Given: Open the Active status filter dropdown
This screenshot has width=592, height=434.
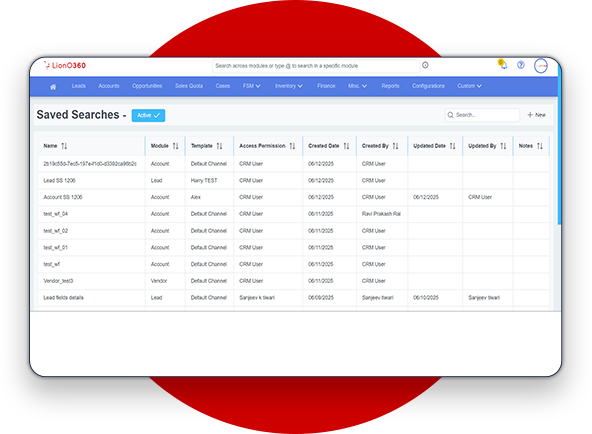Looking at the screenshot, I should tap(148, 115).
